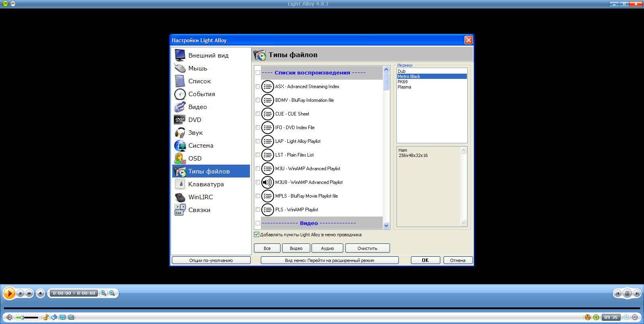Click the Опции по-умолчанию button

[x=211, y=260]
